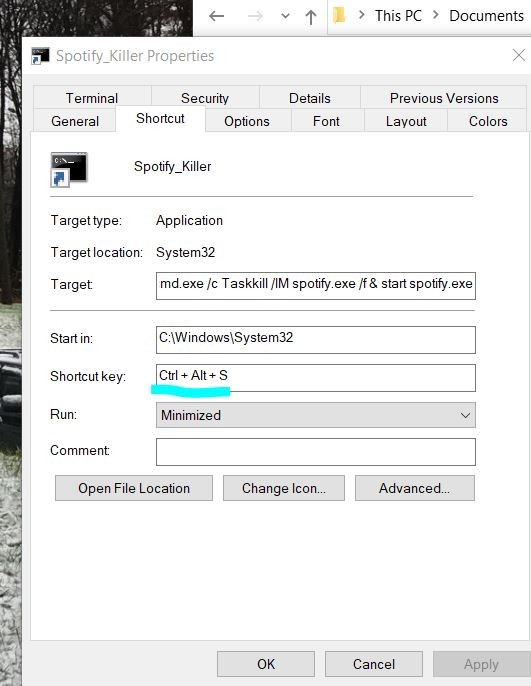Open the Run dropdown showing Minimized
Image resolution: width=531 pixels, height=686 pixels.
tap(316, 415)
